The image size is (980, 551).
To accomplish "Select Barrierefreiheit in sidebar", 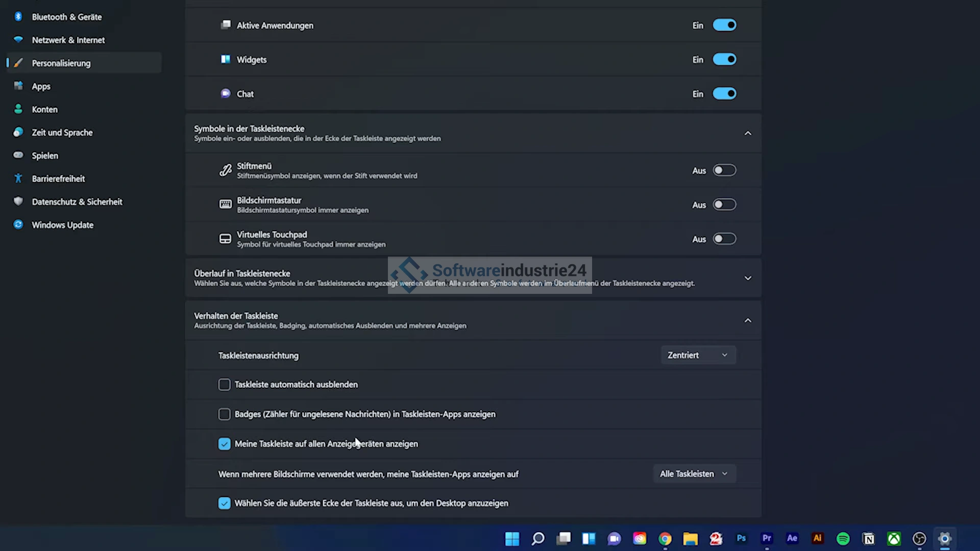I will tap(58, 179).
